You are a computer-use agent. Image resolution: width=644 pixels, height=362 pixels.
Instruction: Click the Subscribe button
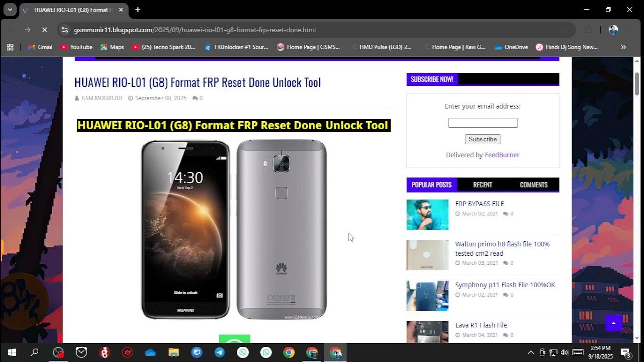pyautogui.click(x=482, y=139)
